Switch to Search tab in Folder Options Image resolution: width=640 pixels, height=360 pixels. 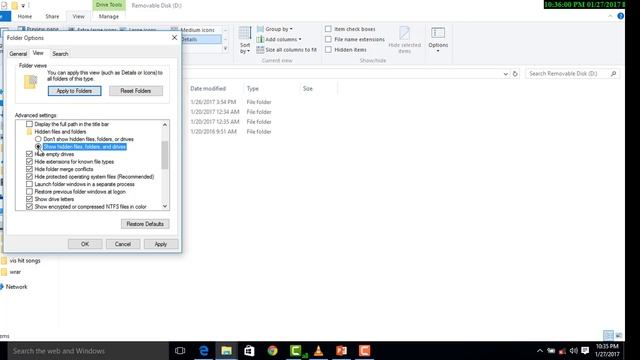pyautogui.click(x=60, y=53)
